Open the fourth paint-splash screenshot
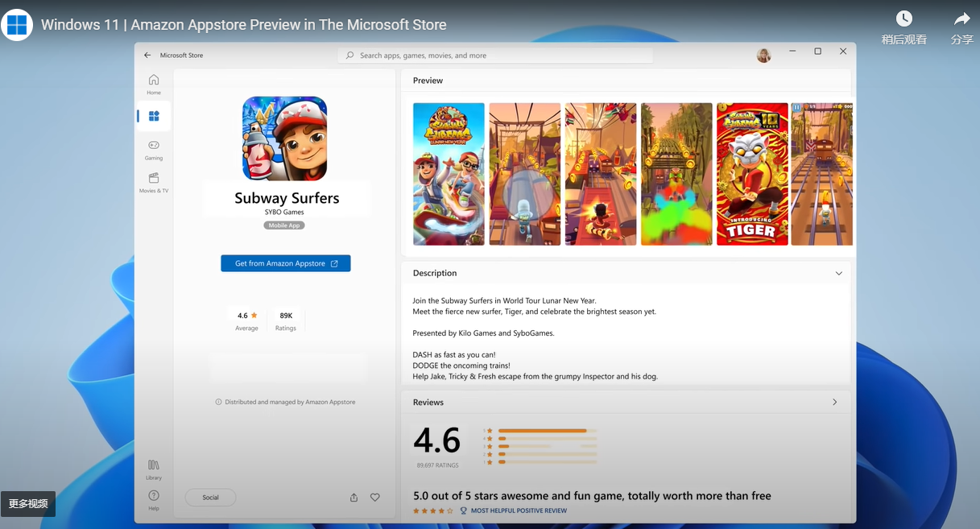Screen dimensions: 980x529 click(676, 174)
